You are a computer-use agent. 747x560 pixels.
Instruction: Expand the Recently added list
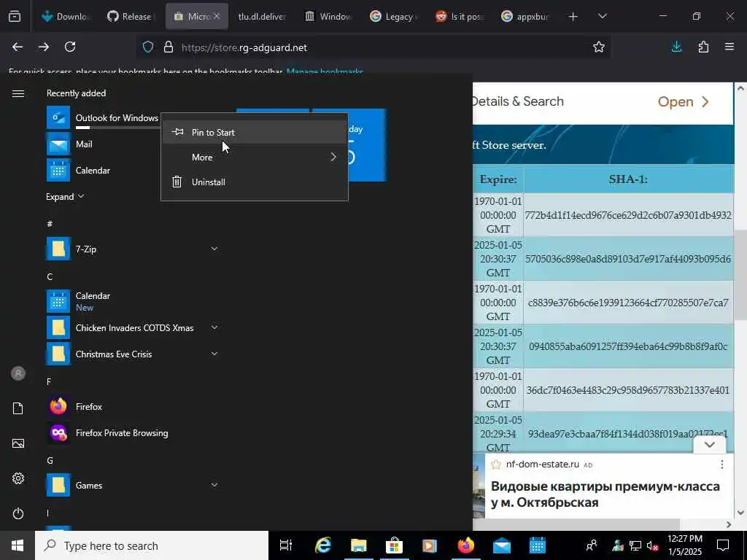click(65, 197)
